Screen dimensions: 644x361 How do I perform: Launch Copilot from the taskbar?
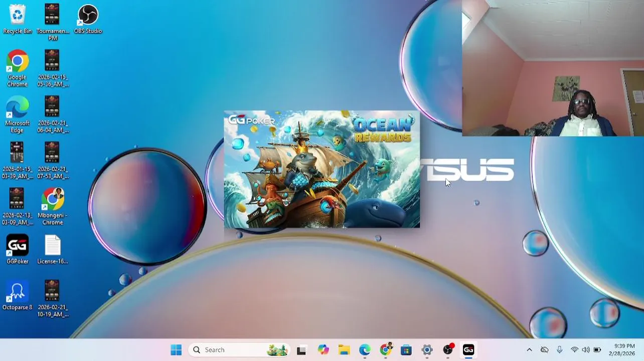click(323, 350)
